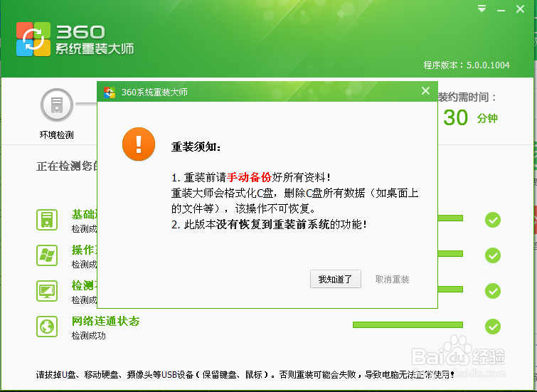The image size is (537, 392).
Task: Click the green checkmark for the basic hardware row
Action: [x=493, y=220]
